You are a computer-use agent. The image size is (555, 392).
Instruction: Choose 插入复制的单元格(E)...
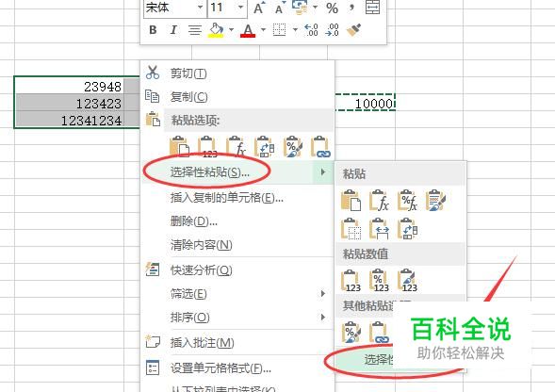[237, 198]
